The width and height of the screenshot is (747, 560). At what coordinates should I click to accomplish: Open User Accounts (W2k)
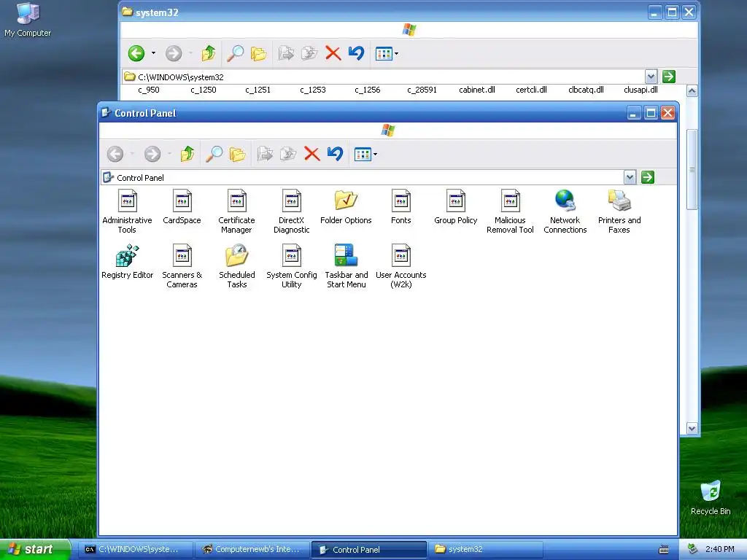400,266
